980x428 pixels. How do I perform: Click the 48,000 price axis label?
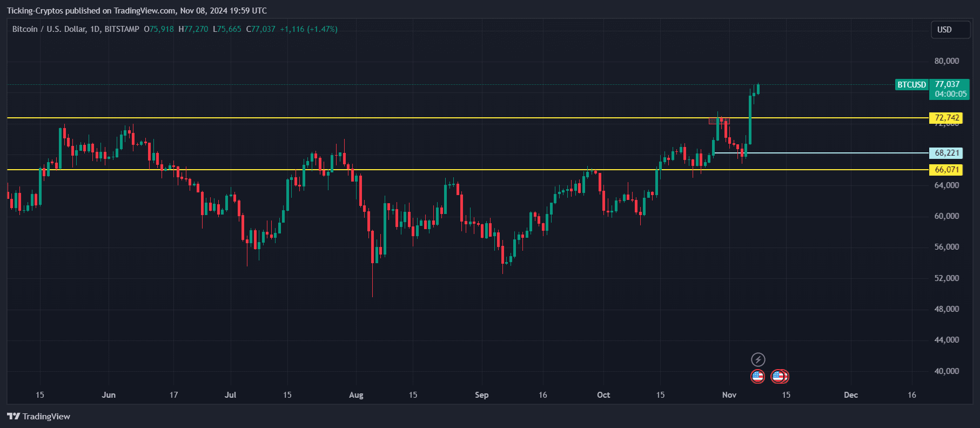pos(947,309)
